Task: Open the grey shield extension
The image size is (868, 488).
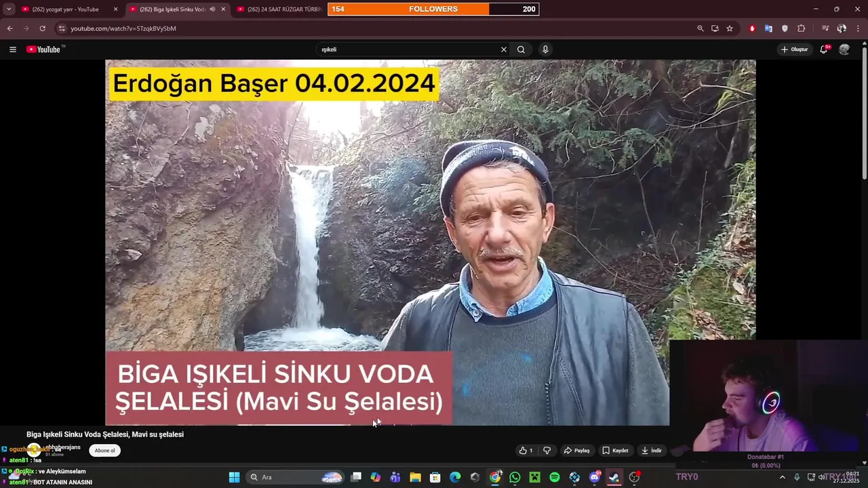Action: click(x=785, y=28)
